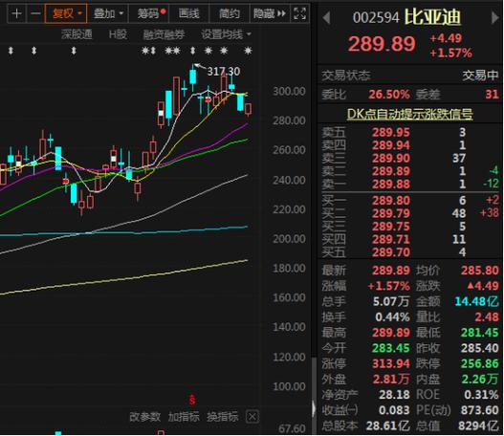504x436 pixels.
Task: Go to next stock with right arrow
Action: pos(495,17)
